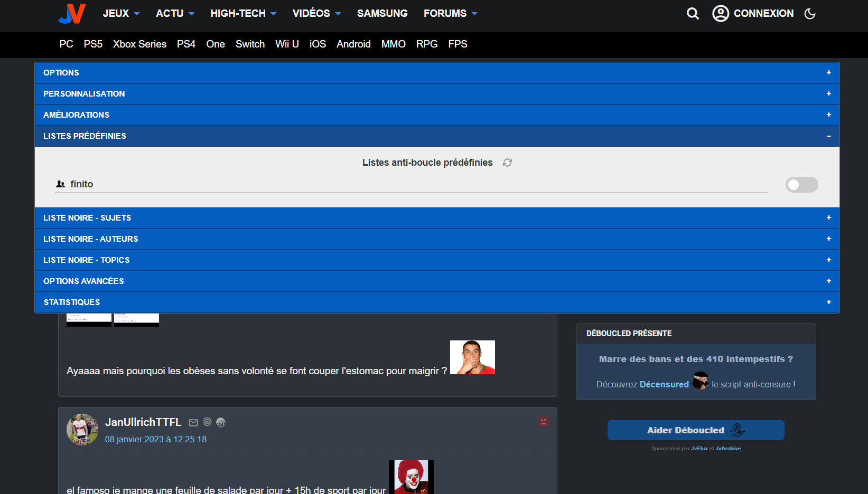Open the Décensured link
Image resolution: width=868 pixels, height=494 pixels.
[x=664, y=385]
